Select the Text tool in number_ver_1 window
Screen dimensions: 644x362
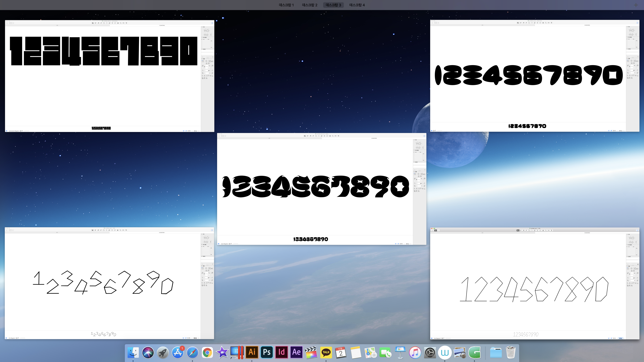click(537, 230)
